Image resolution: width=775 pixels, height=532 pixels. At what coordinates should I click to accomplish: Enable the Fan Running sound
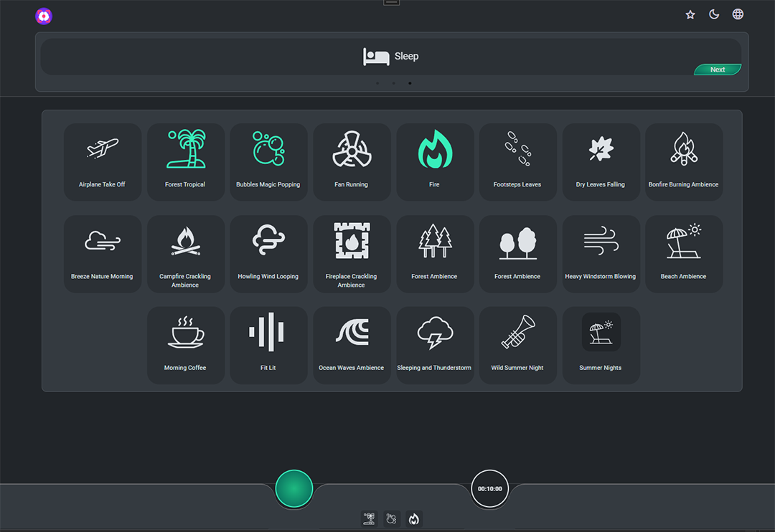[352, 161]
